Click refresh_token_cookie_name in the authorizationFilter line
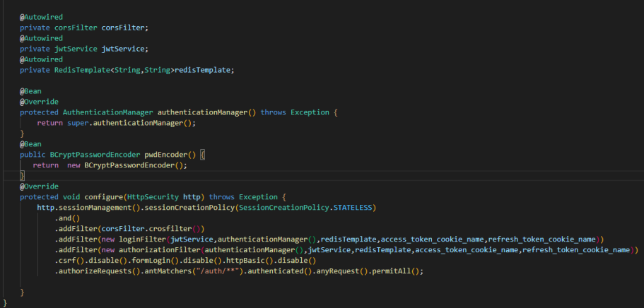 [x=576, y=250]
